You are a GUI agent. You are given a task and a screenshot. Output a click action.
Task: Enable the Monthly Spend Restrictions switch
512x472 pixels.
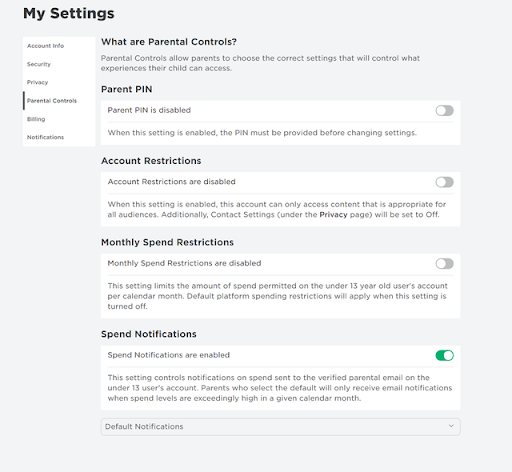point(444,264)
